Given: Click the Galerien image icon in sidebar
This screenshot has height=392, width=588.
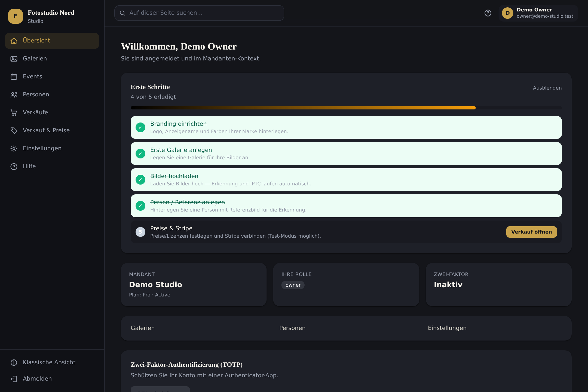Looking at the screenshot, I should 14,59.
